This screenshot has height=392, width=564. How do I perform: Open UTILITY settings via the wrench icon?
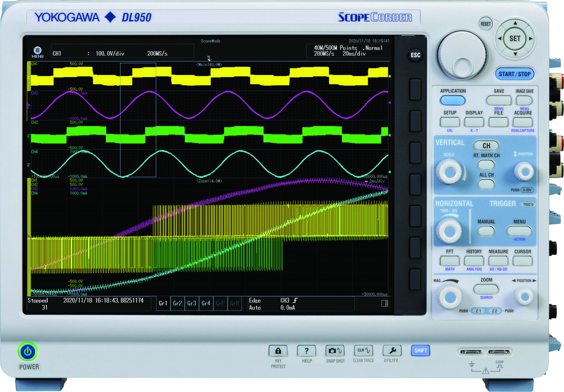tap(392, 351)
